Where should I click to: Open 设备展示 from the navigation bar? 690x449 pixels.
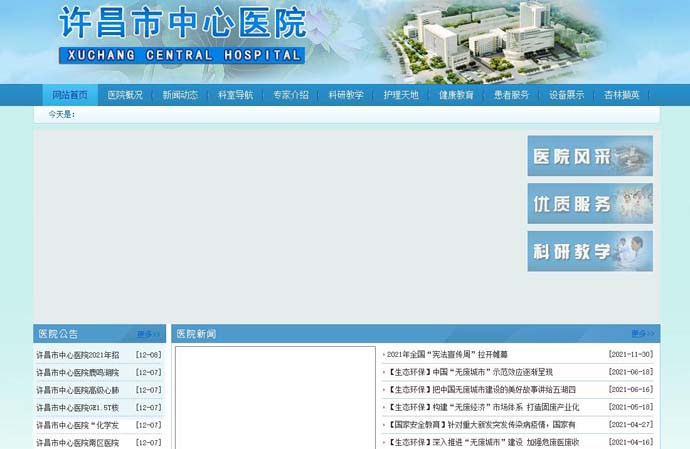click(x=567, y=95)
